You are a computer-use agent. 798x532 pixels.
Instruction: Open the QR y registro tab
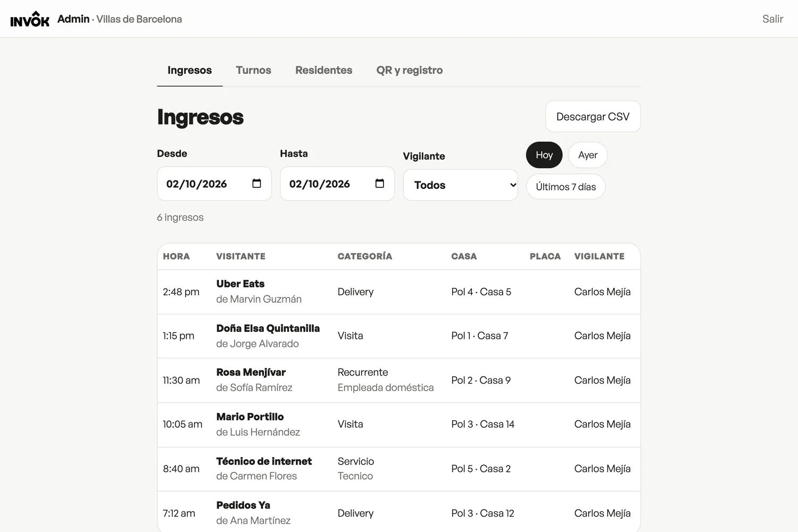tap(409, 70)
